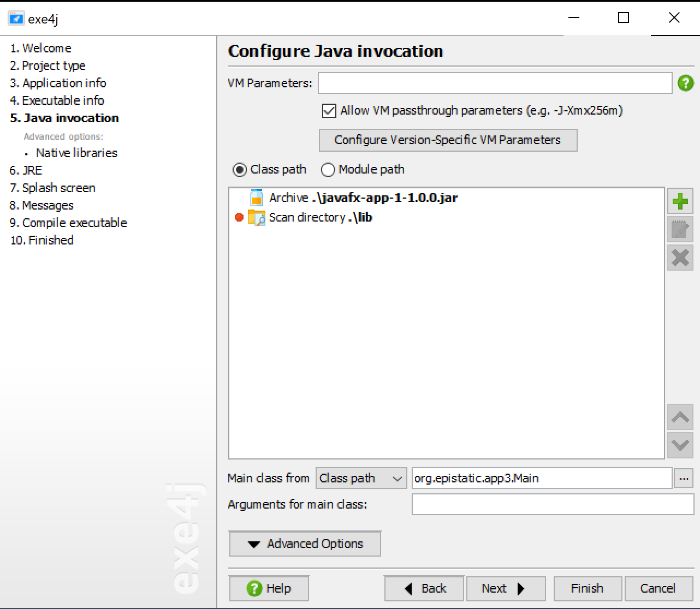
Task: Select the javafx-app-1-1.0.0.jar archive entry
Action: tap(363, 198)
